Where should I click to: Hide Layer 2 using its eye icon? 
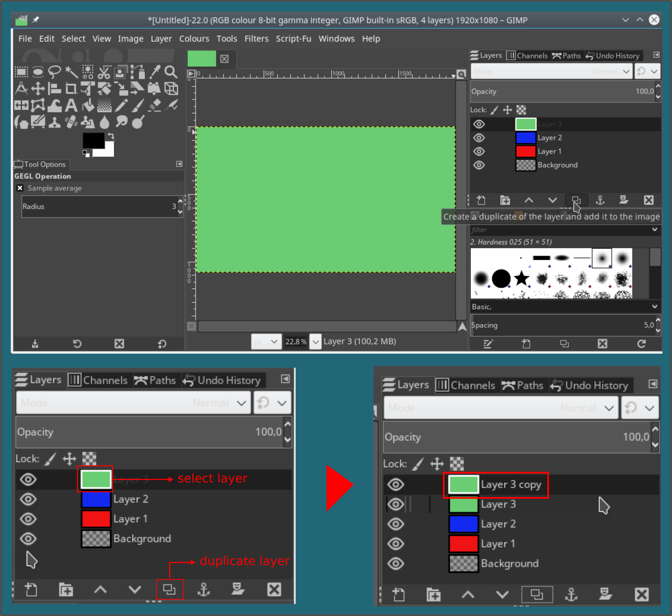pyautogui.click(x=479, y=138)
